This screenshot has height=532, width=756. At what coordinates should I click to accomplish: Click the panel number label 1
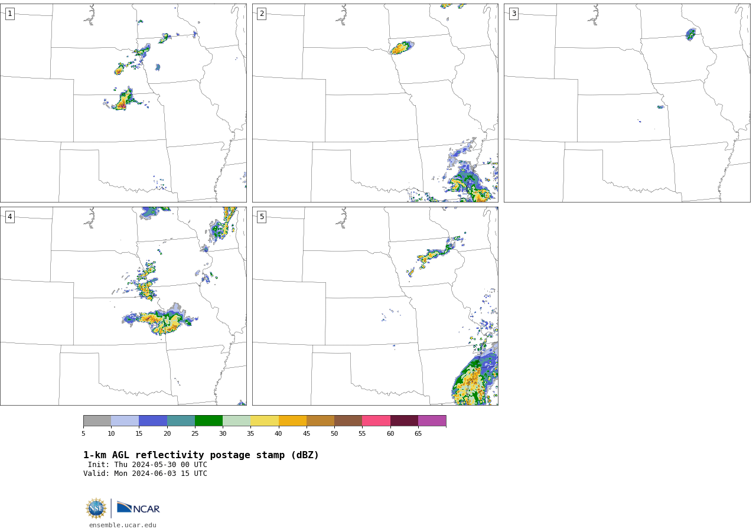pyautogui.click(x=9, y=14)
